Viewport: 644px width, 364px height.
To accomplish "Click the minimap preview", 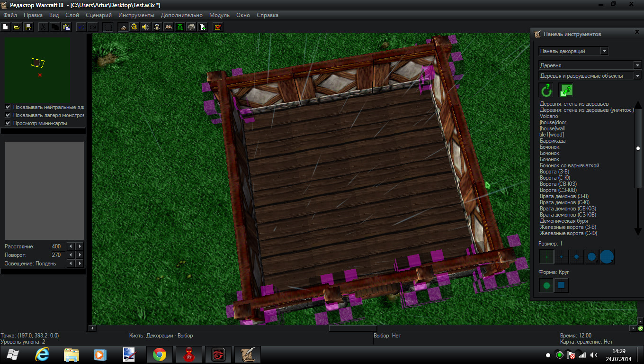I will [x=38, y=70].
